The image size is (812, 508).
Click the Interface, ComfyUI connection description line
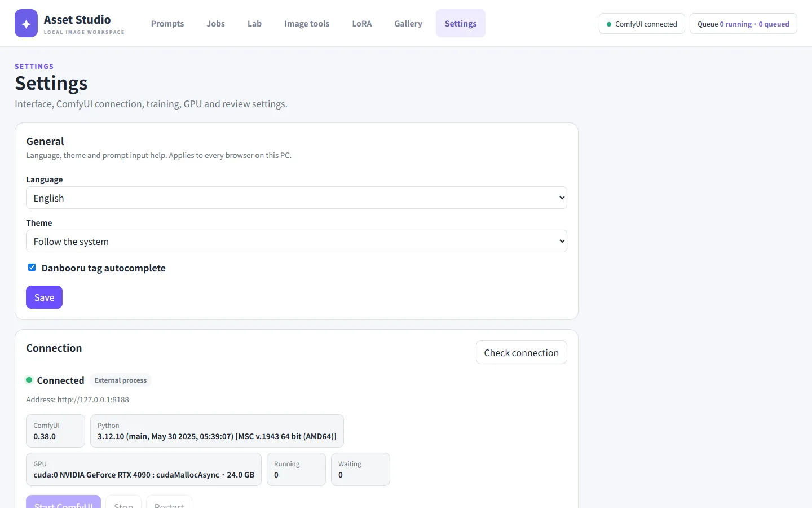[151, 104]
